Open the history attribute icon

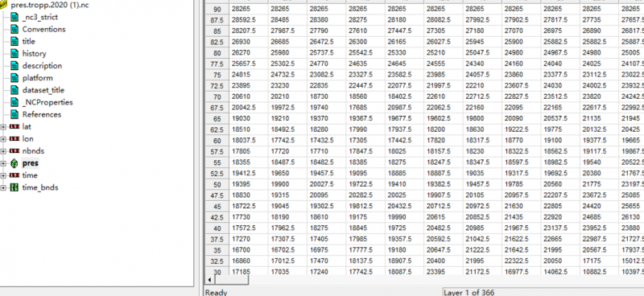14,54
